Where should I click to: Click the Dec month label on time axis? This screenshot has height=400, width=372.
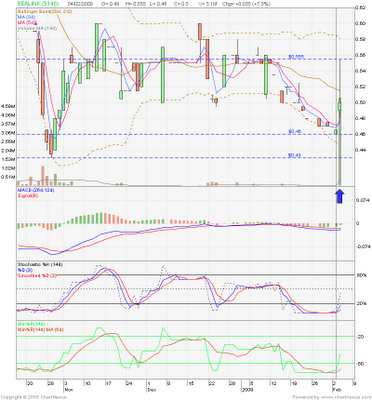tap(151, 389)
